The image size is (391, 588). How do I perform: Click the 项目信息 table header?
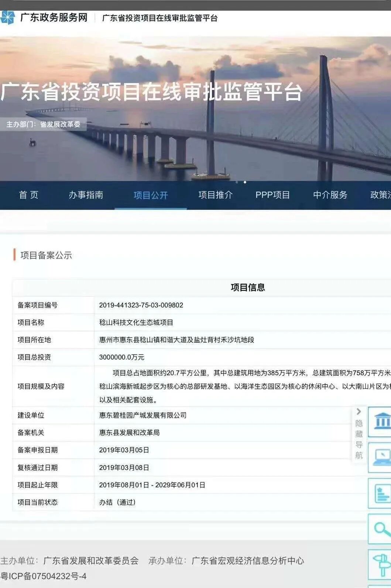248,287
